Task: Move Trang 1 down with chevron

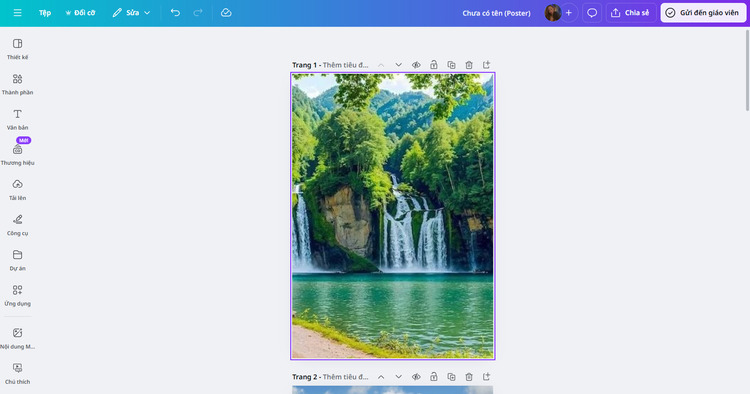Action: pos(398,65)
